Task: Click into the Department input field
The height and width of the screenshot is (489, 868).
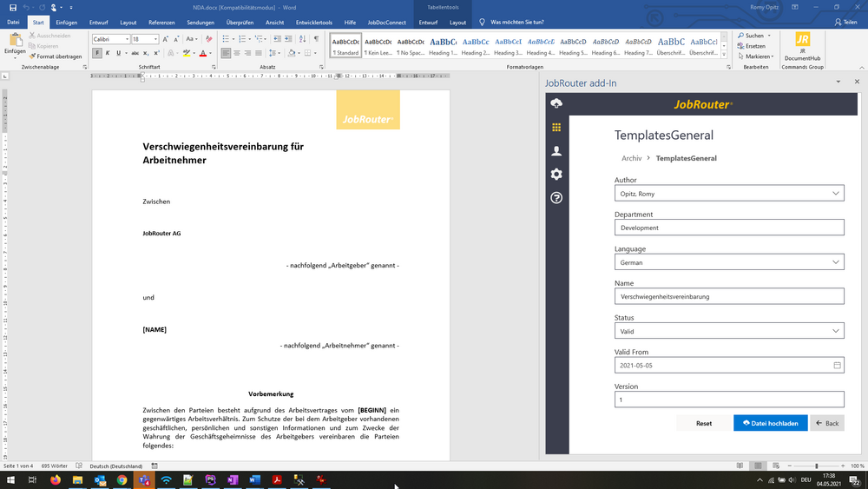Action: click(x=729, y=228)
